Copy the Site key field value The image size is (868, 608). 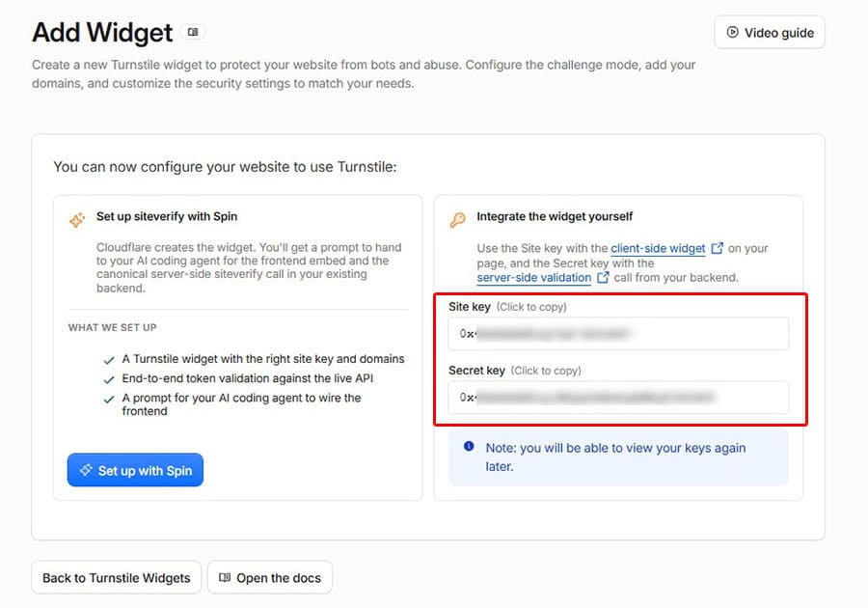[x=618, y=334]
